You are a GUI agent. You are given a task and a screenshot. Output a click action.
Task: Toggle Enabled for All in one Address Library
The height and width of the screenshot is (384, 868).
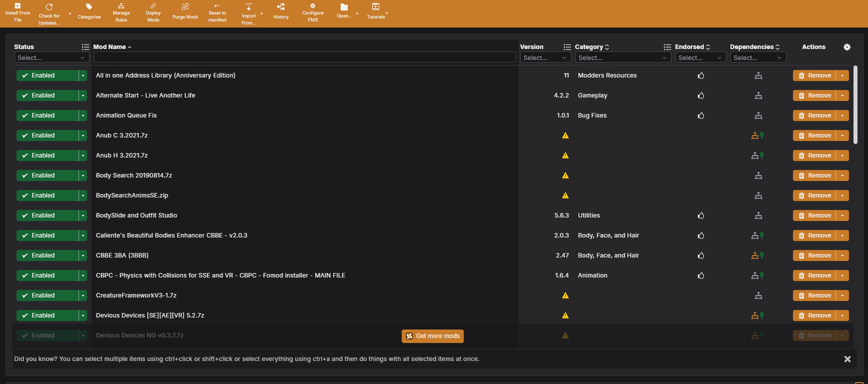(x=48, y=75)
